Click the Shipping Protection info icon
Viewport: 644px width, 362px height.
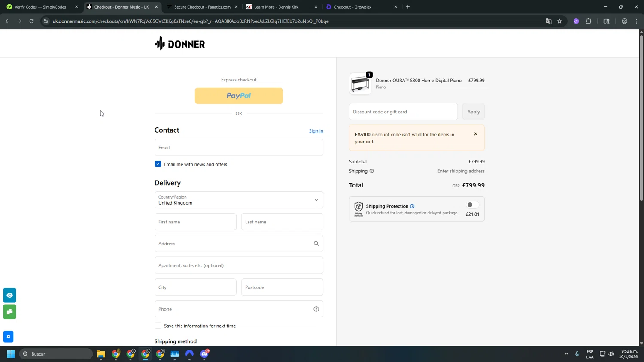412,206
